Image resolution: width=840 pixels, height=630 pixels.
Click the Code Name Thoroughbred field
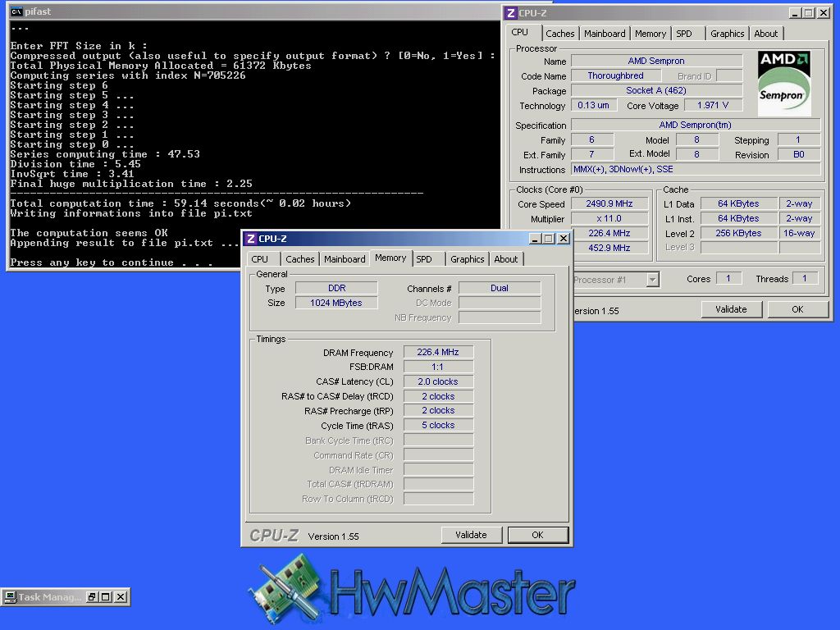point(616,75)
